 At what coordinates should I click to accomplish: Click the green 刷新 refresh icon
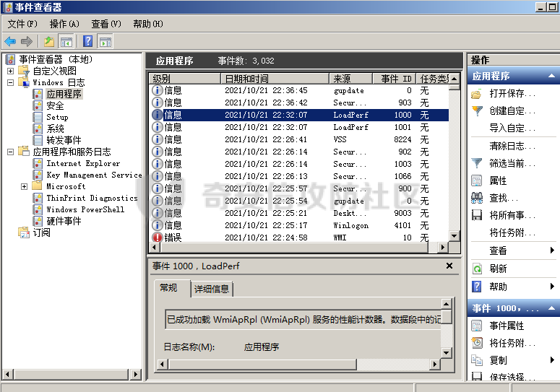coord(477,269)
